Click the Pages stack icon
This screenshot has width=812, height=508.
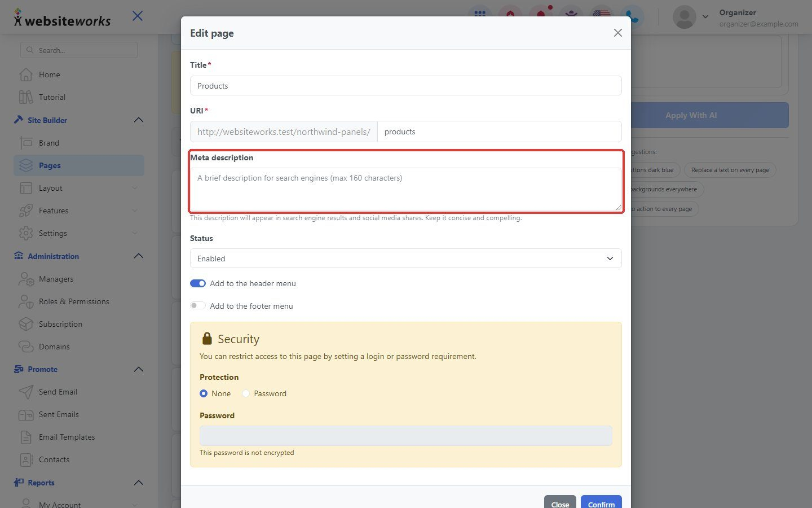(x=26, y=165)
